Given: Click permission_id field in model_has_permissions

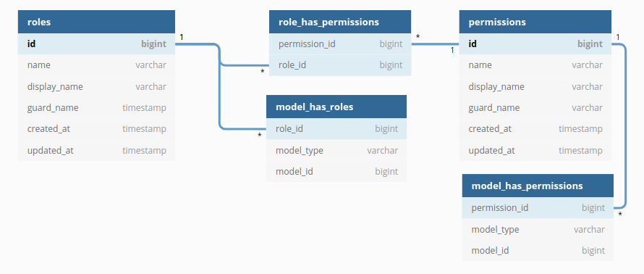Looking at the screenshot, I should click(538, 208).
